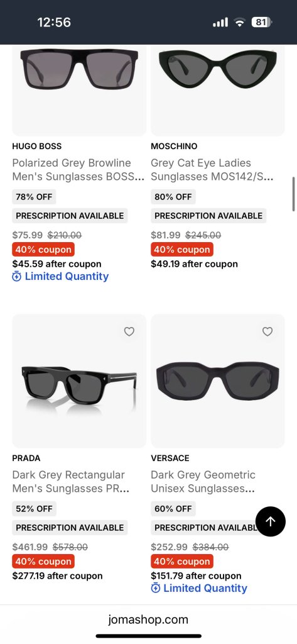Tap the 40% coupon badge under Prada
The image size is (297, 644).
click(43, 562)
